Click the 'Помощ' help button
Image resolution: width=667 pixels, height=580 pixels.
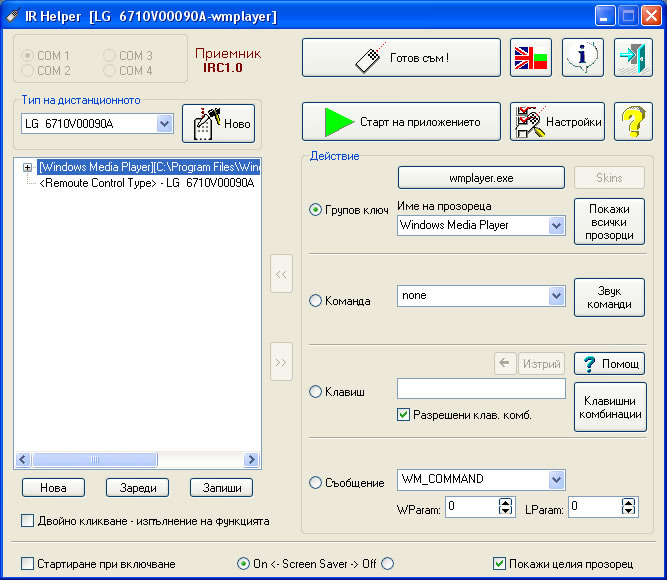(609, 364)
